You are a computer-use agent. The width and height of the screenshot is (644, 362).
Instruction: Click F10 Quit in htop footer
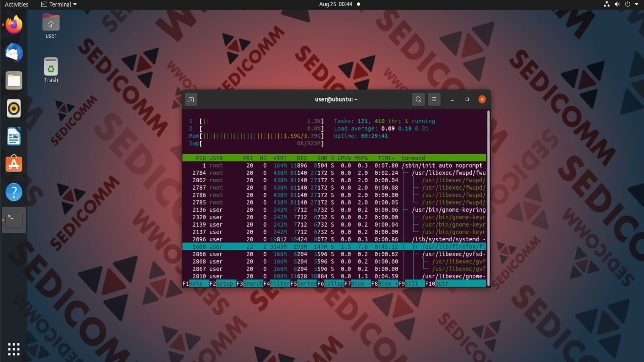pyautogui.click(x=437, y=284)
